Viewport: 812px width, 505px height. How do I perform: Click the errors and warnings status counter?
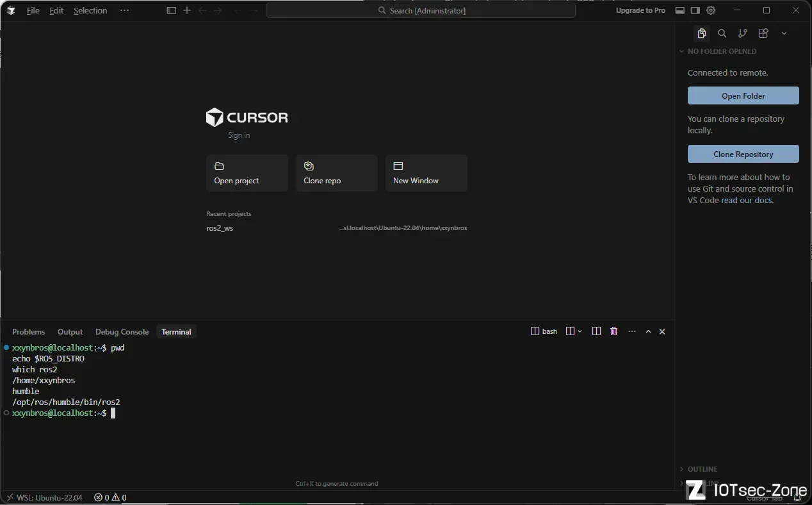point(110,497)
